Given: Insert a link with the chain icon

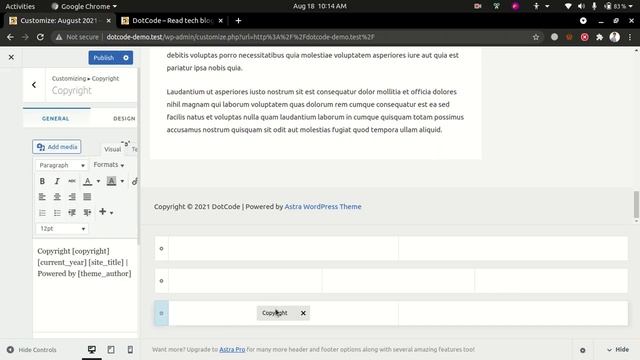Looking at the screenshot, I should [135, 181].
